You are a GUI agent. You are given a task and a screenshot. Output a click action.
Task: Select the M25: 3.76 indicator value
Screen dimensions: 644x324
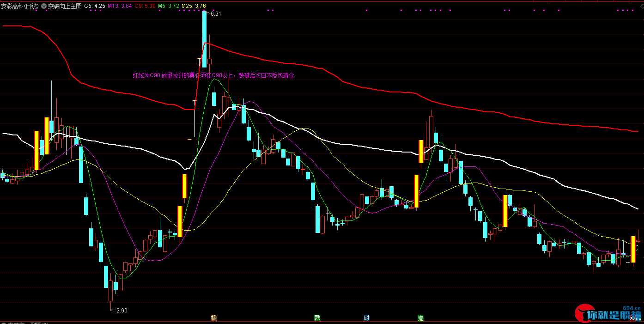point(194,6)
